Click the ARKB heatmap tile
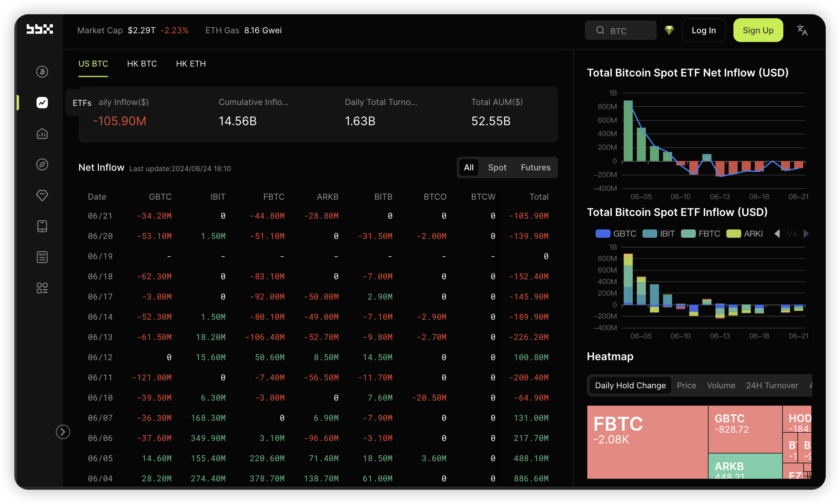Viewport: 840px width, 504px height. (x=745, y=466)
